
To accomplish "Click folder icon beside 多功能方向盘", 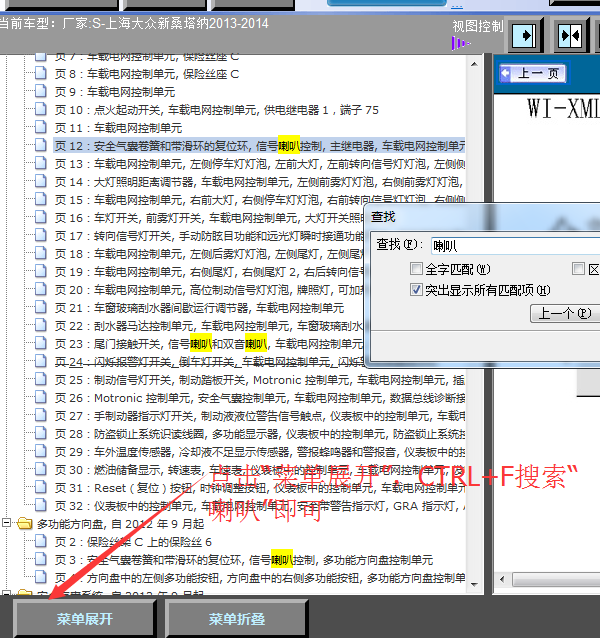I will pyautogui.click(x=25, y=523).
